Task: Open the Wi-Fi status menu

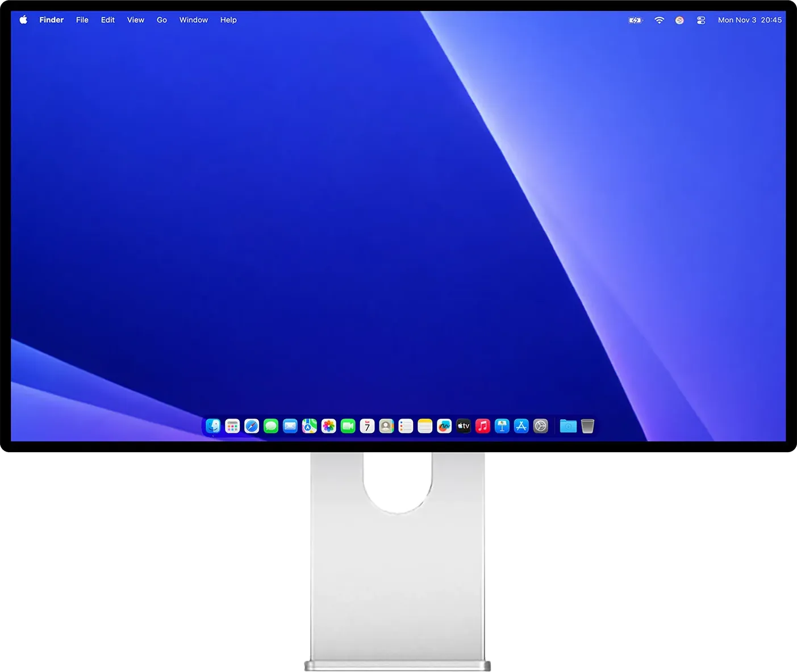Action: (x=659, y=20)
